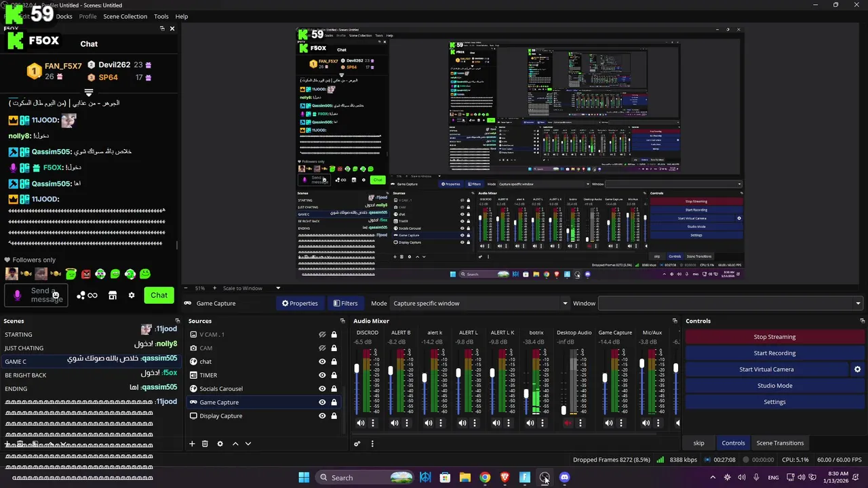The image size is (868, 488).
Task: Click the Stop Streaming button
Action: click(x=774, y=337)
